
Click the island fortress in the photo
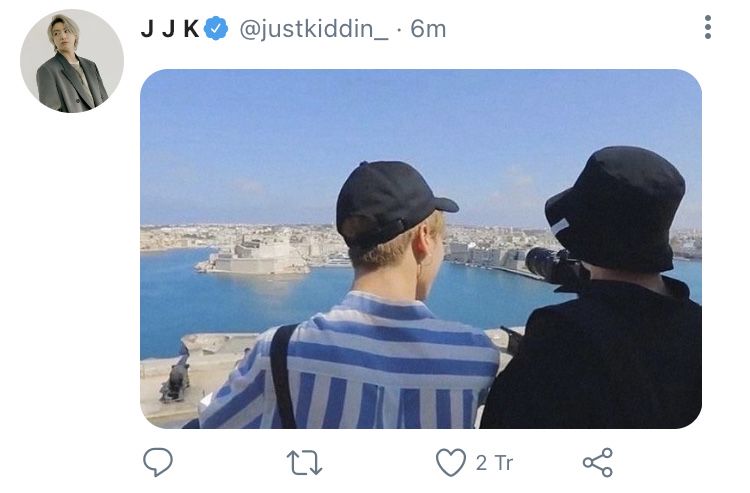click(x=254, y=256)
